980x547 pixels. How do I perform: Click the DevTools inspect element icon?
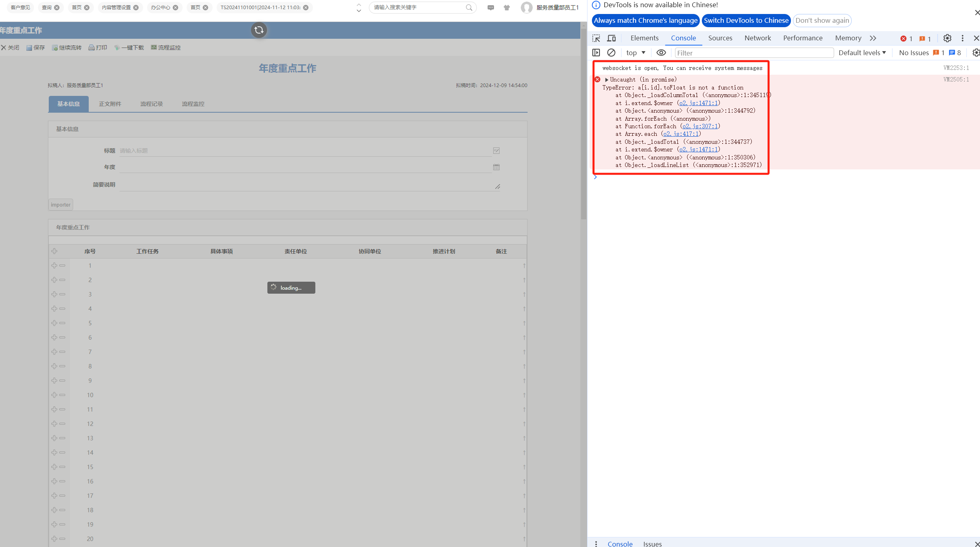point(596,38)
